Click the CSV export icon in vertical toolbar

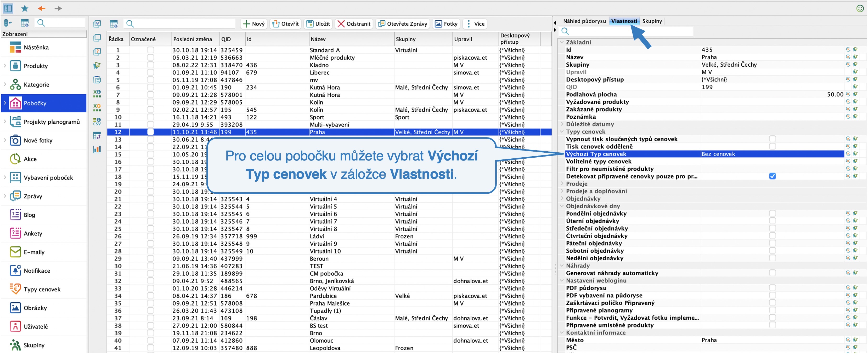pos(97,122)
